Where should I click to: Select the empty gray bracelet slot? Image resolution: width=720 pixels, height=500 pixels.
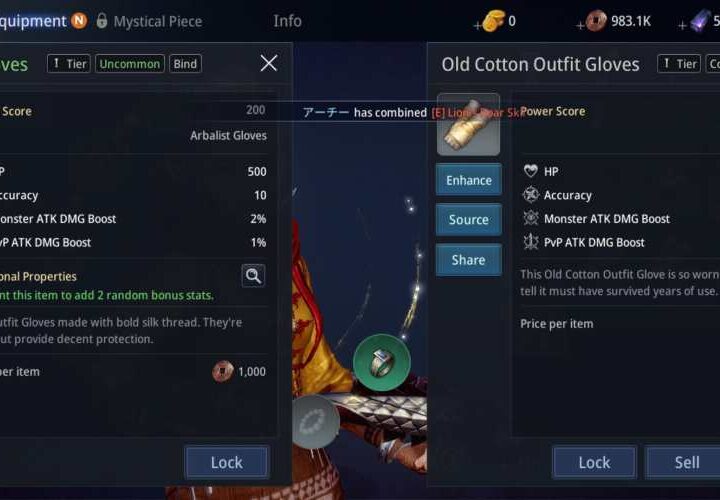(x=315, y=421)
